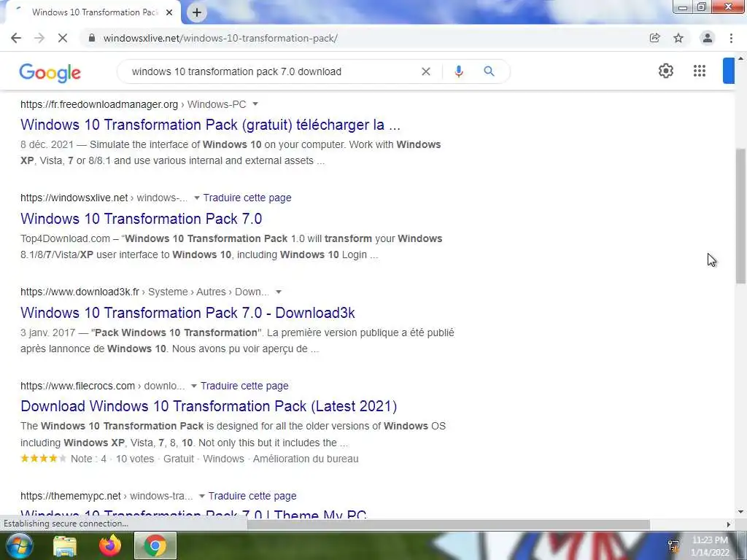Screen dimensions: 747x560
Task: Click the https://fr.freedownloadmanager.org breadcrumb
Action: pyautogui.click(x=99, y=104)
